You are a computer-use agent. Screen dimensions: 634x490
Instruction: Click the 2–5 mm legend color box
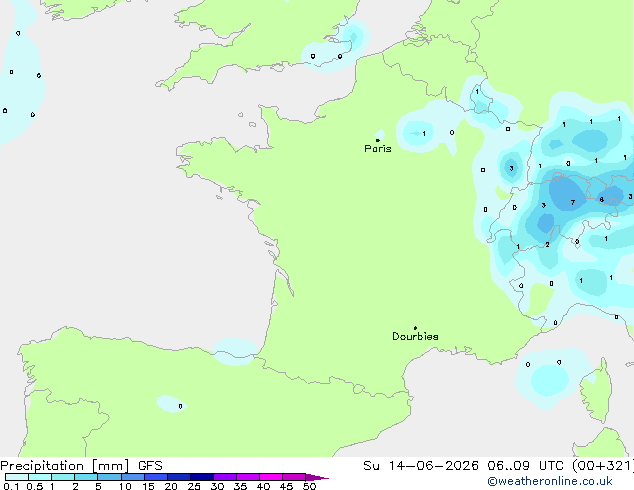[86, 477]
